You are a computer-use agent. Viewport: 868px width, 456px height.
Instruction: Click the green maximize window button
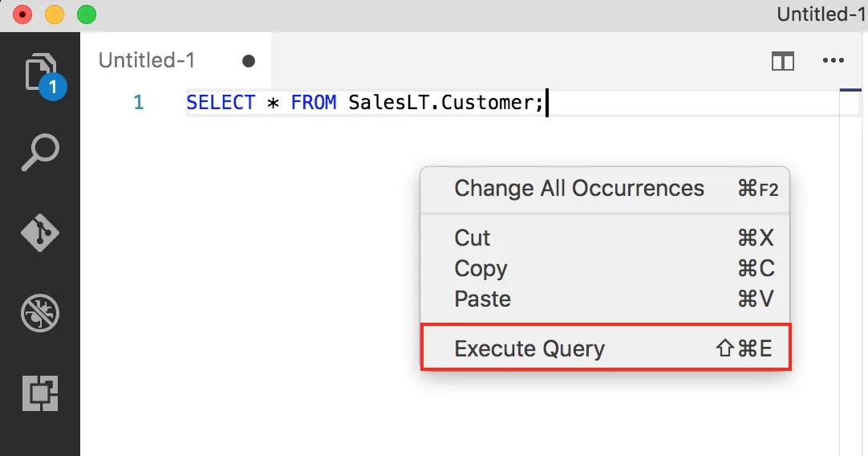click(x=87, y=14)
